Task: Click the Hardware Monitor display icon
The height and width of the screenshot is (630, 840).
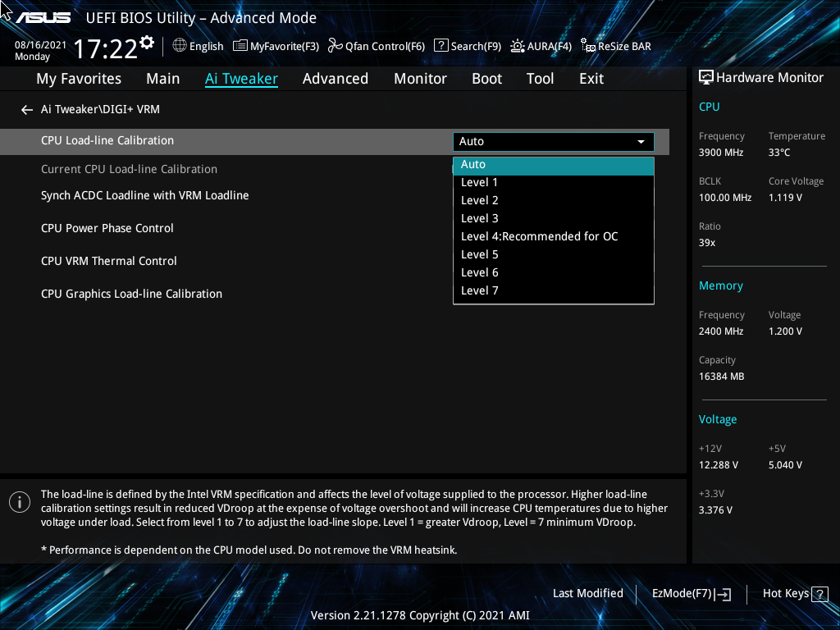Action: point(706,78)
